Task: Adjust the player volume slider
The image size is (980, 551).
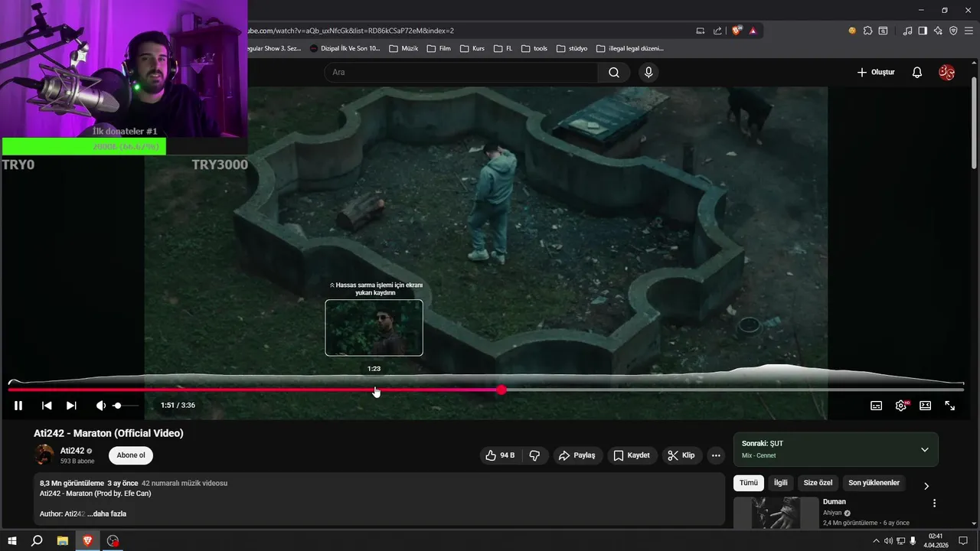Action: [126, 406]
